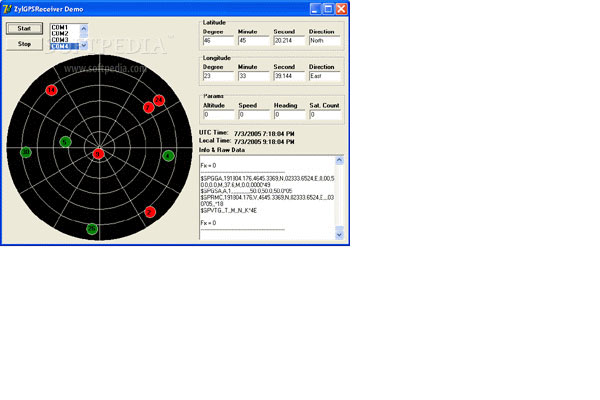Click the Longitude Direction field
The width and height of the screenshot is (600, 400).
(x=325, y=75)
